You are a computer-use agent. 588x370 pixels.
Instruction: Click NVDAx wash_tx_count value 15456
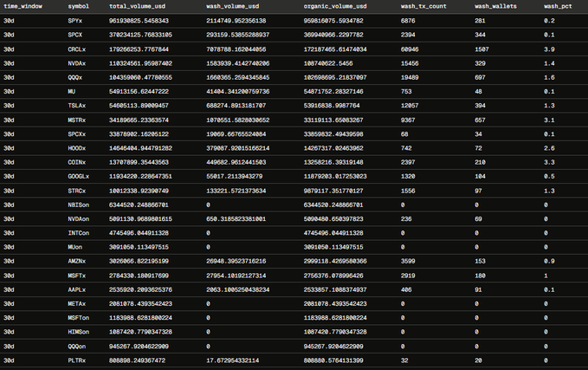click(x=410, y=63)
